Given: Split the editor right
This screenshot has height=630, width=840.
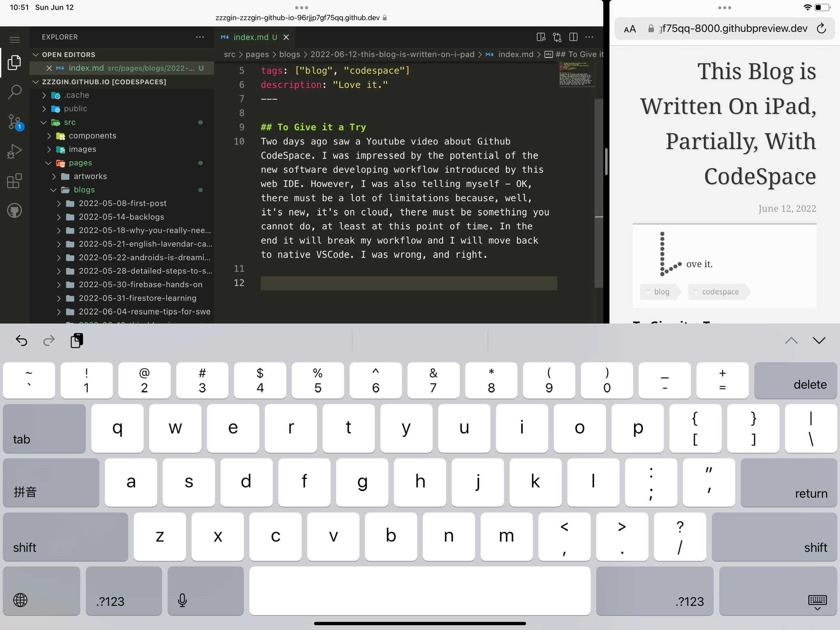Looking at the screenshot, I should point(573,37).
